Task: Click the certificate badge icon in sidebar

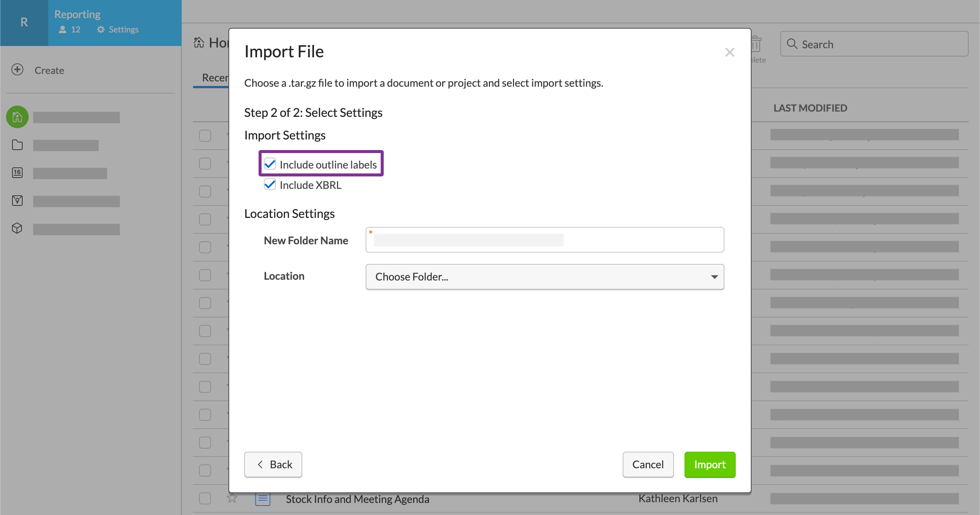Action: click(17, 200)
